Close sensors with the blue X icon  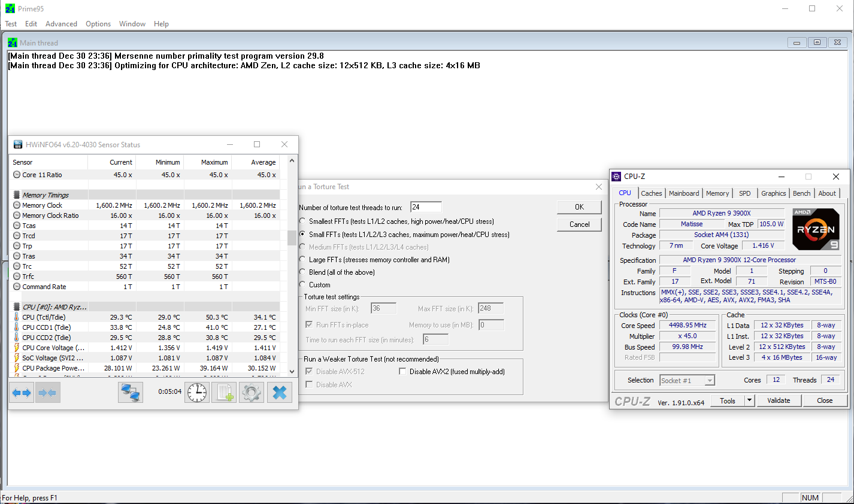279,393
